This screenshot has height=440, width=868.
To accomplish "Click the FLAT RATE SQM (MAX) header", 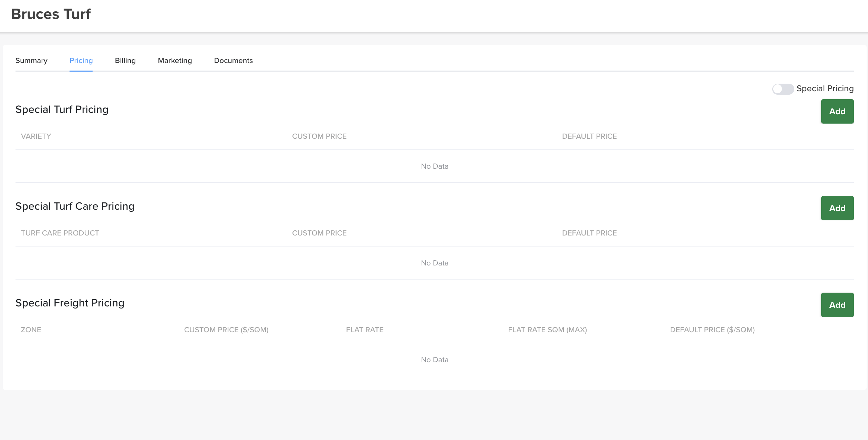I will (547, 330).
